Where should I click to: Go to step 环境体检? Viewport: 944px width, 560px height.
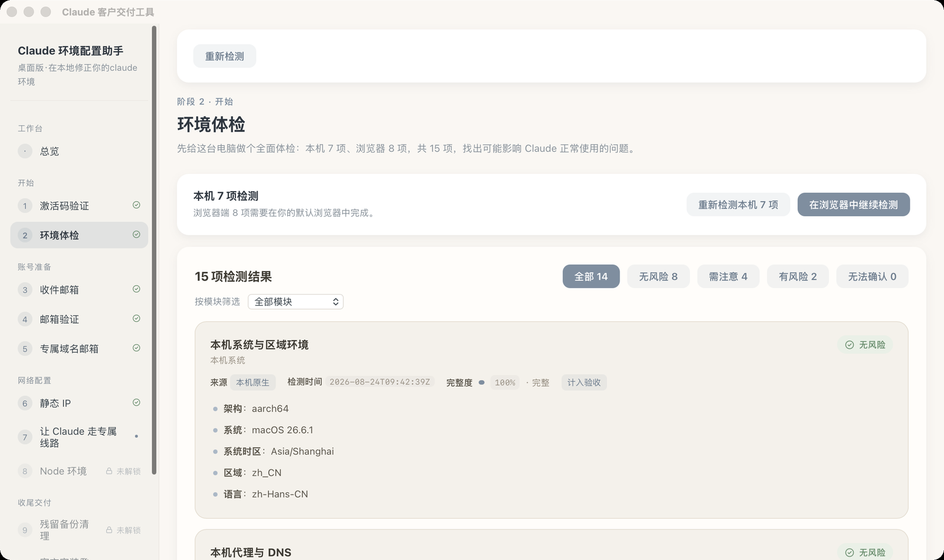tap(79, 235)
